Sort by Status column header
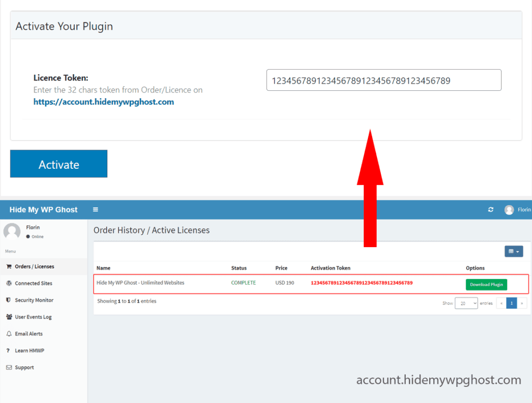The height and width of the screenshot is (403, 532). coord(239,268)
